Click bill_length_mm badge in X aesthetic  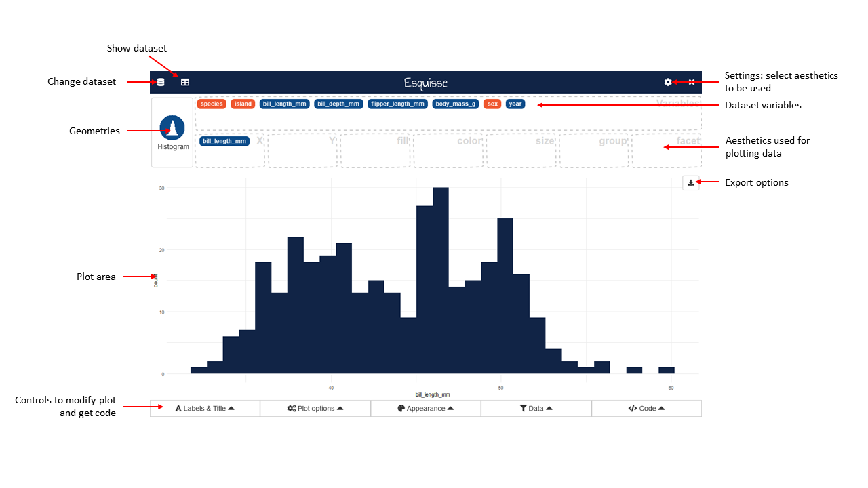point(224,141)
